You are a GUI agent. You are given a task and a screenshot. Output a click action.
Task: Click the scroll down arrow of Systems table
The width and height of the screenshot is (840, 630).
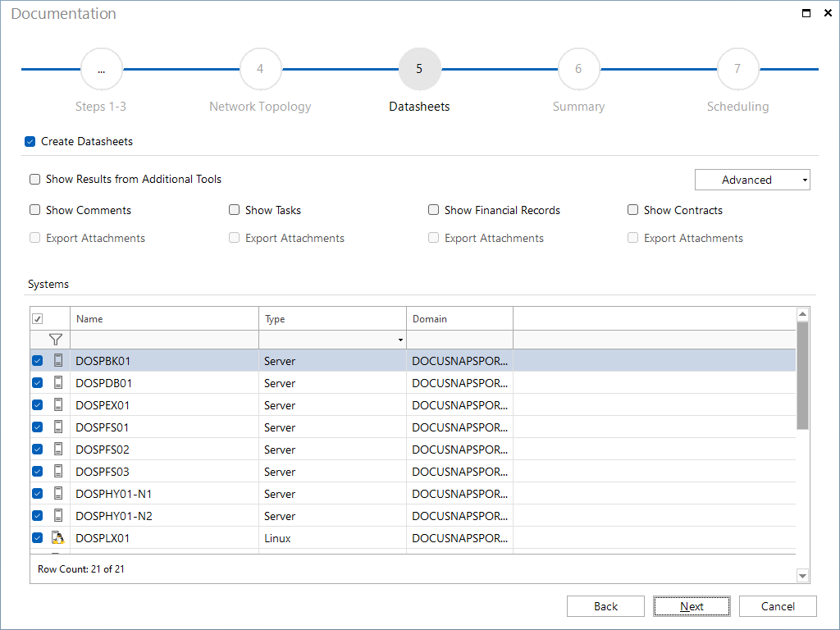coord(802,577)
